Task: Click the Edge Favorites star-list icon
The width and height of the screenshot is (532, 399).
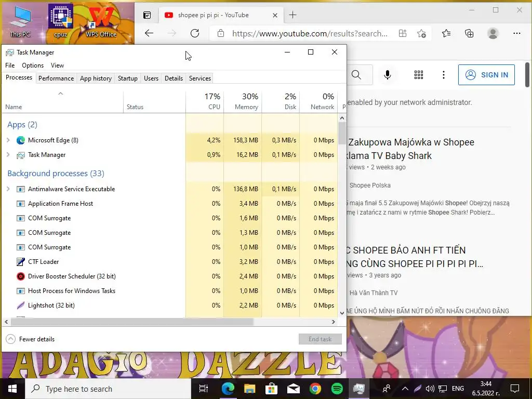Action: point(446,33)
